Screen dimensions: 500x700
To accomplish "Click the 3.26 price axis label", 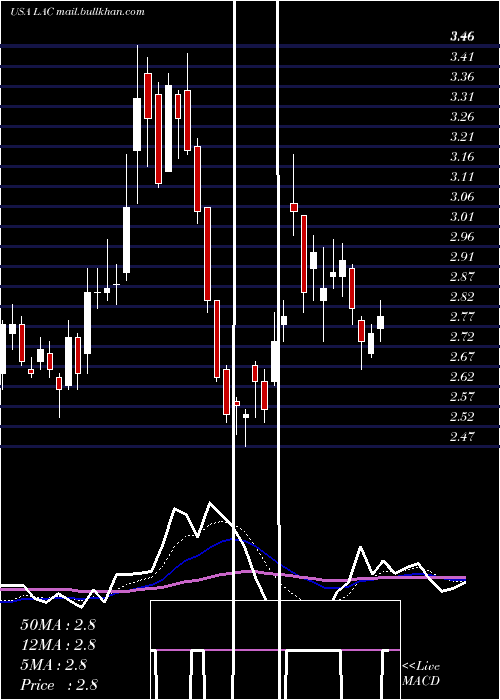I will coord(462,117).
